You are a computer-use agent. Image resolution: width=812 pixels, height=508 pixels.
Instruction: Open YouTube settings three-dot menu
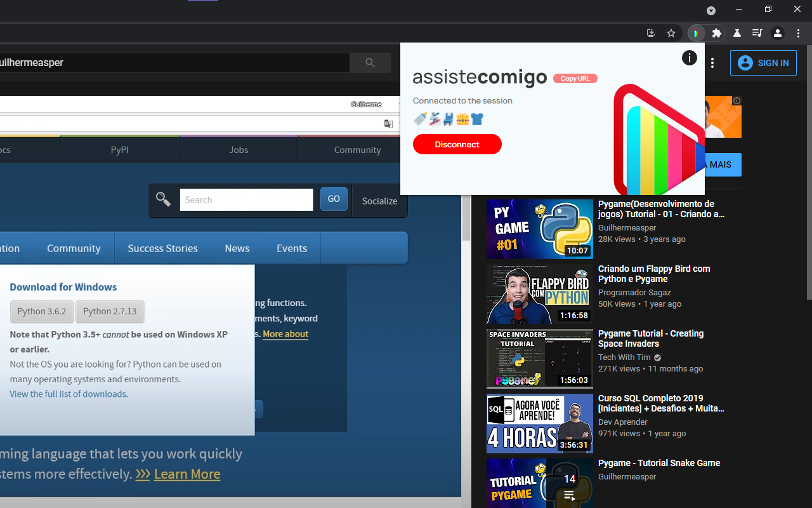[713, 63]
